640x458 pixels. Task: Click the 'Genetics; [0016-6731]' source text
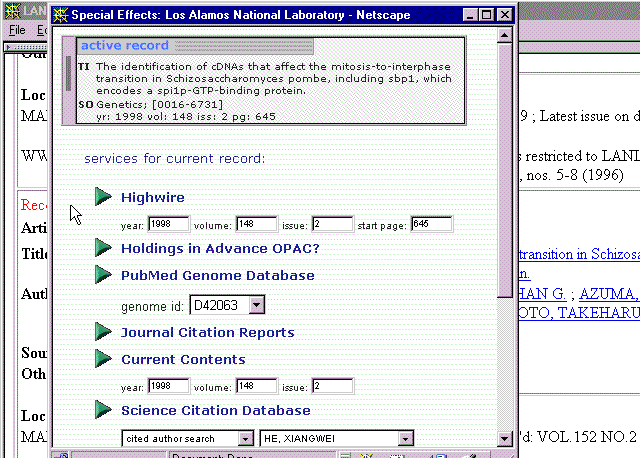[160, 104]
